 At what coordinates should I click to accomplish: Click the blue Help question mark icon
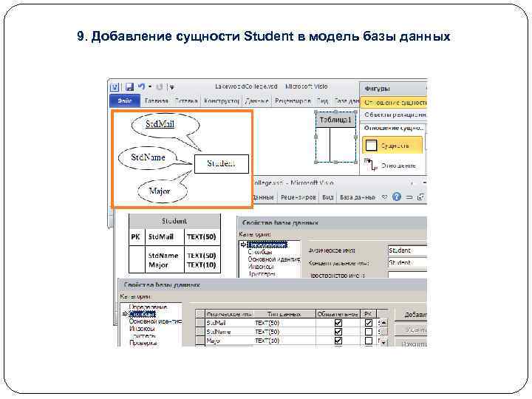point(396,197)
